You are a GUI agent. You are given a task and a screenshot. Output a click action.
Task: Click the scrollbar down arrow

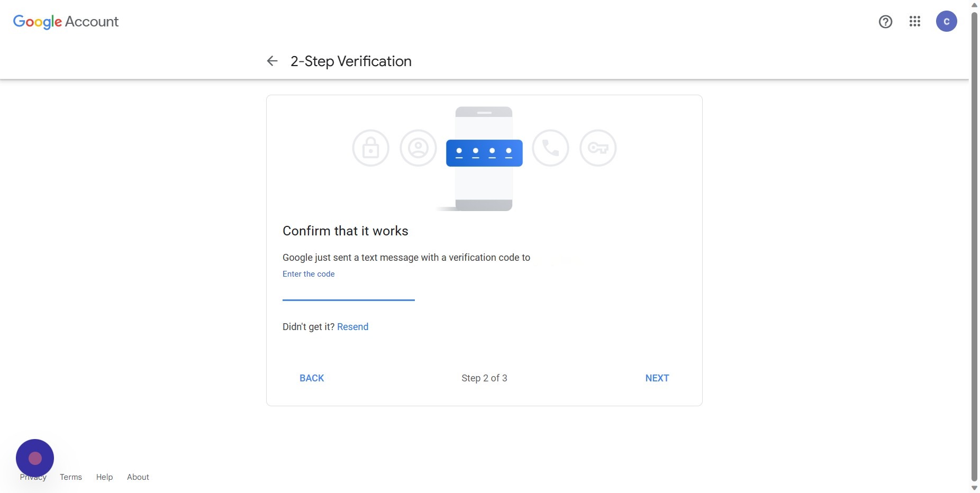pos(974,488)
